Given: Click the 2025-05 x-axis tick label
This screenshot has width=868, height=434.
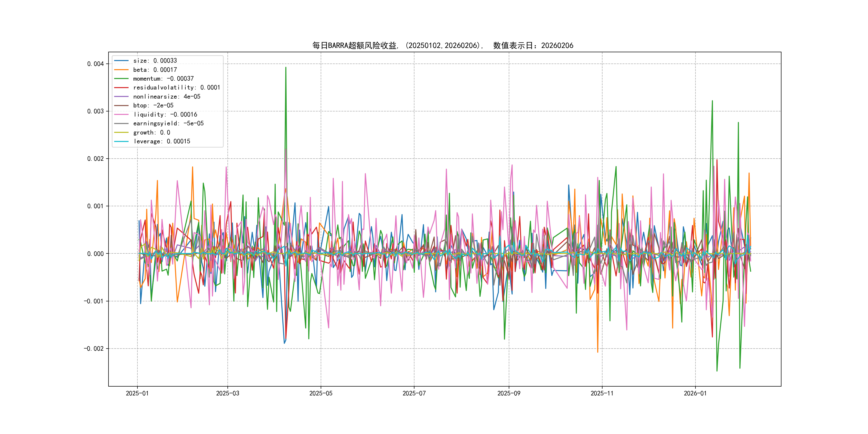Looking at the screenshot, I should pos(321,393).
